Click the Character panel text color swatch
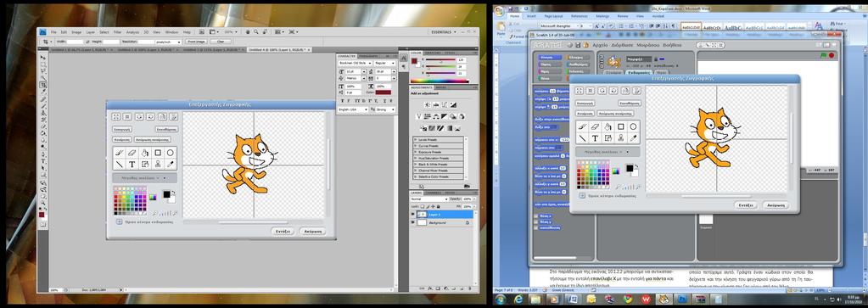868x308 pixels. (x=383, y=92)
